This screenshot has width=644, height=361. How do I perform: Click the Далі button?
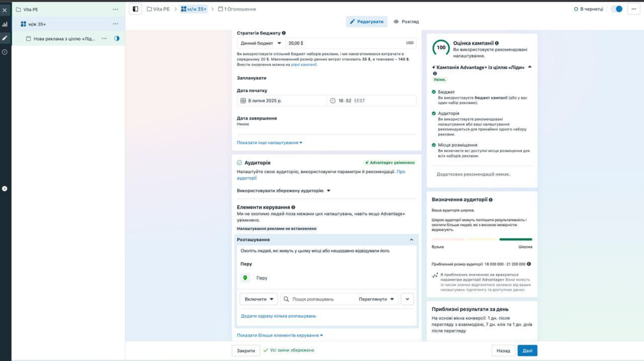(527, 350)
